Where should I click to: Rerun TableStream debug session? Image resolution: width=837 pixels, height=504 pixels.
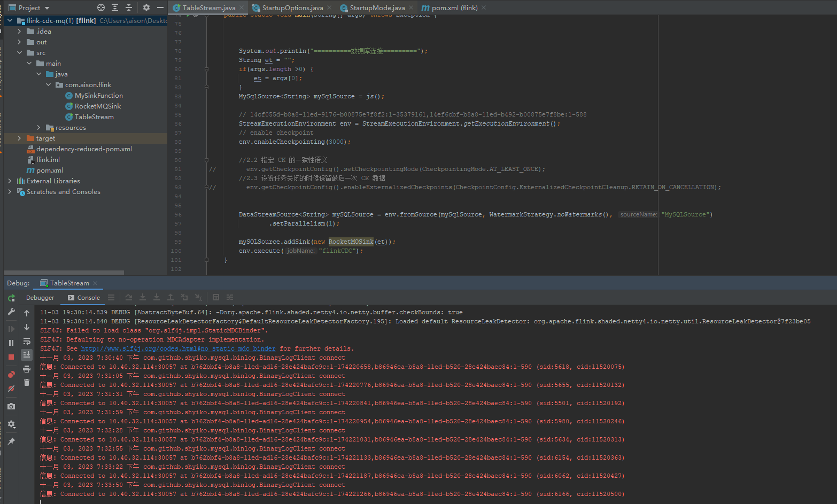(x=11, y=298)
